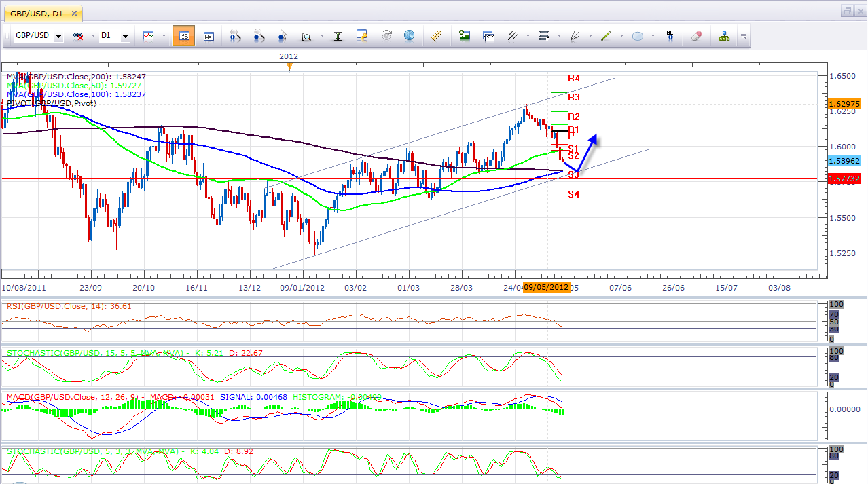
Task: Select the ellipse shape tool
Action: 637,36
